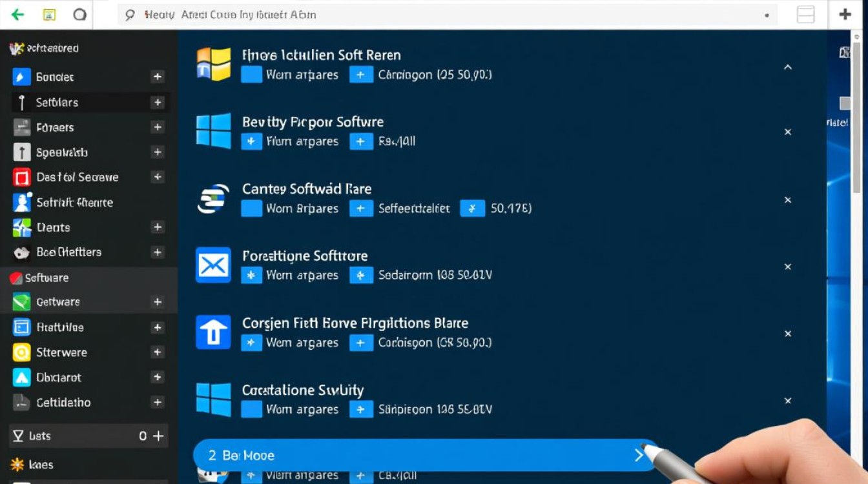Collapse the first row using its chevron

[x=787, y=67]
